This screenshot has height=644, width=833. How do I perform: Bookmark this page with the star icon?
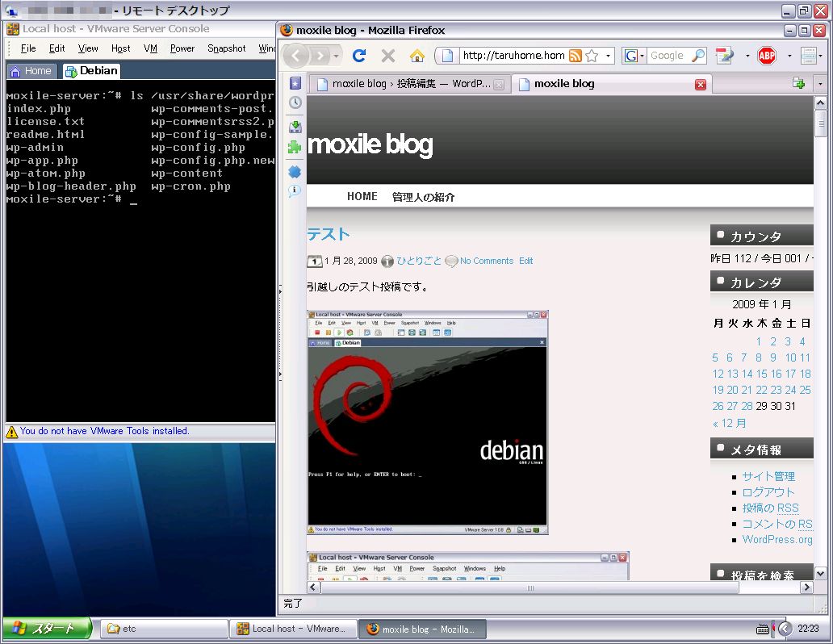592,56
